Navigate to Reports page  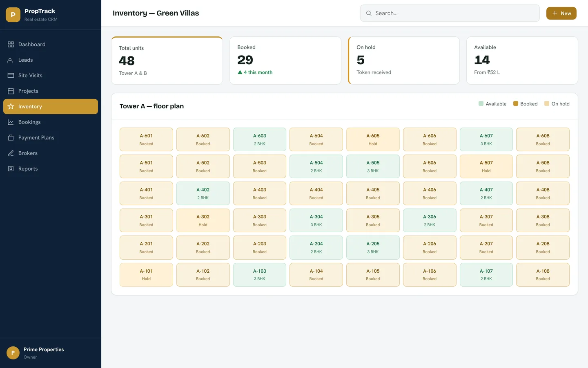(x=51, y=168)
